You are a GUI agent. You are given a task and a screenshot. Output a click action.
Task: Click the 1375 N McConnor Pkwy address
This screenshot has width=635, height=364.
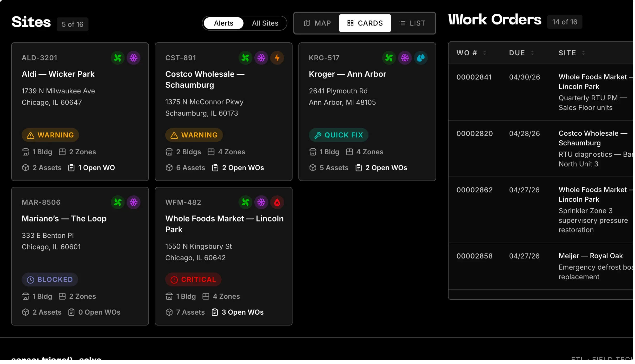click(x=205, y=102)
